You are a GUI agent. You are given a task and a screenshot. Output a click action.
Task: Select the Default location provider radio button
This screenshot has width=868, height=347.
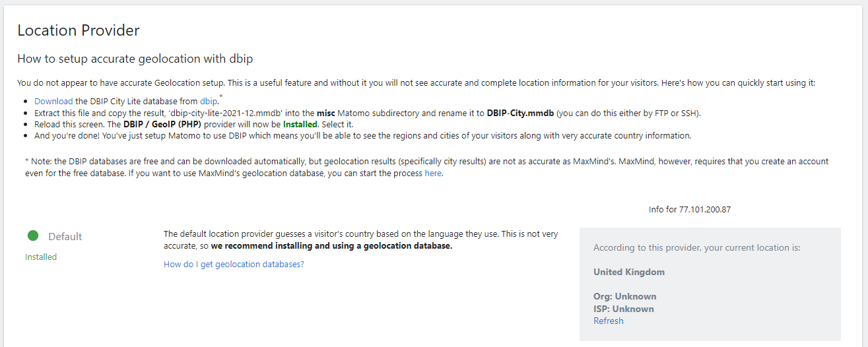tap(33, 236)
